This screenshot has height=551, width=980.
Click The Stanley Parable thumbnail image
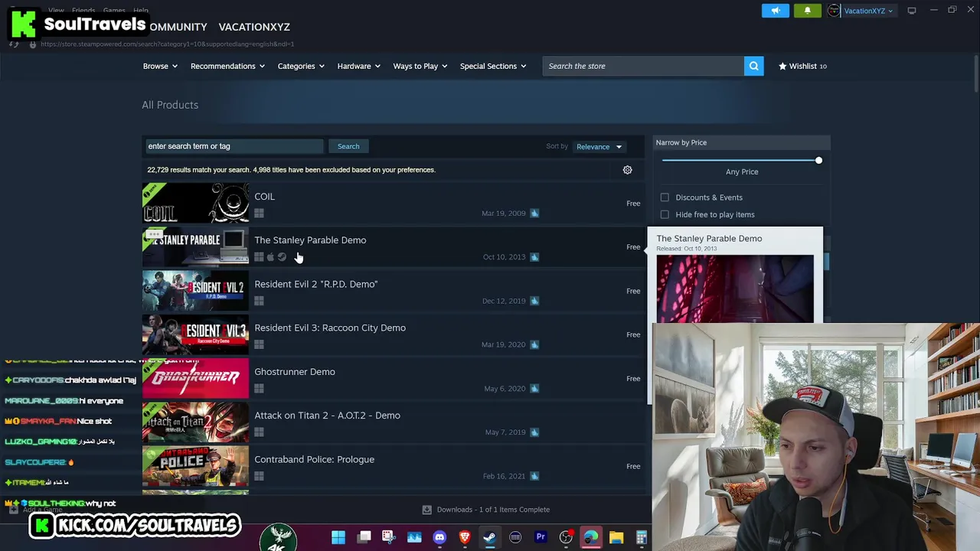point(195,246)
